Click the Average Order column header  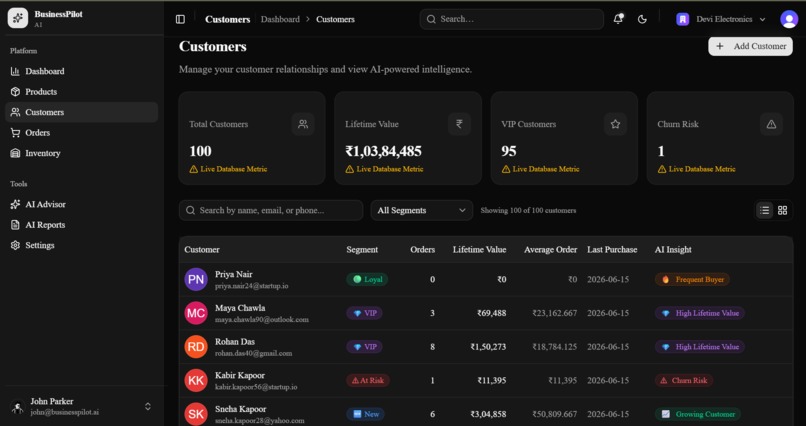[551, 250]
